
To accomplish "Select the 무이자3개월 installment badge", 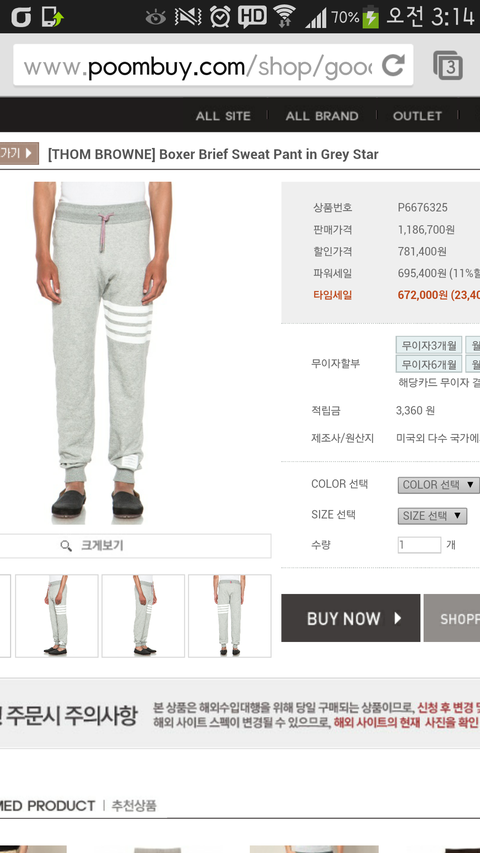I will (x=429, y=345).
